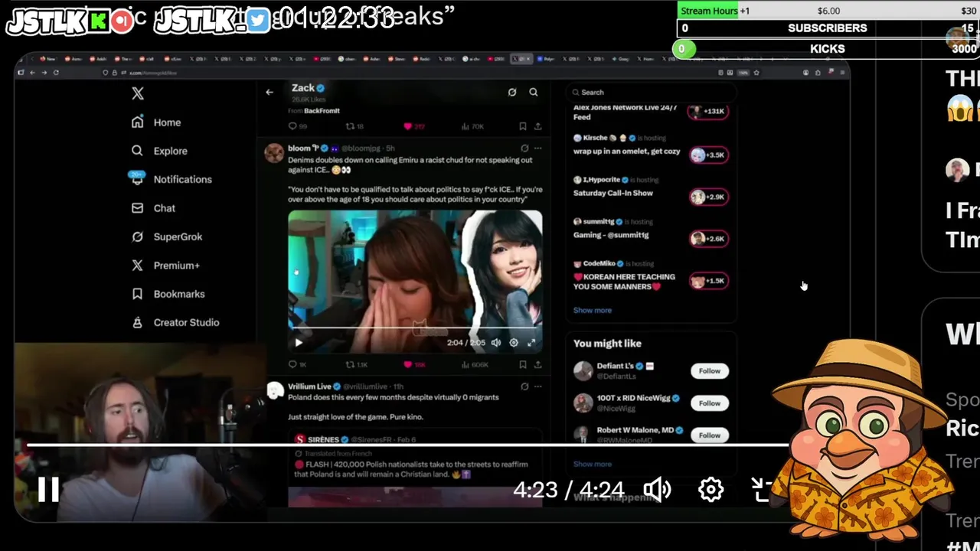Screen dimensions: 980x551
Task: Join the Saturday Call-In Show +2.9K space
Action: click(x=708, y=197)
